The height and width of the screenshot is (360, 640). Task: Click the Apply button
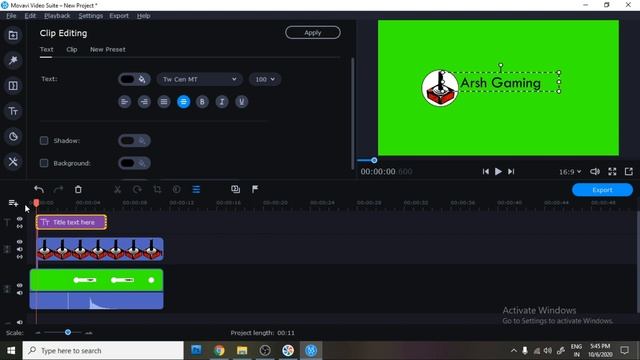pos(313,33)
